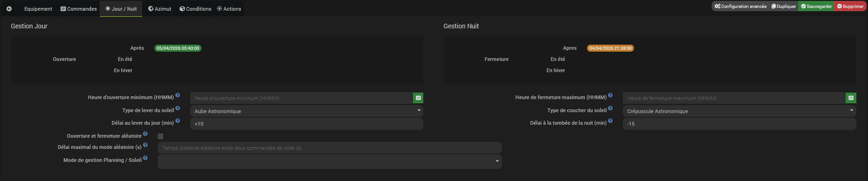Image resolution: width=868 pixels, height=181 pixels.
Task: Click help icon next to Délai au lever du jour
Action: (x=178, y=121)
